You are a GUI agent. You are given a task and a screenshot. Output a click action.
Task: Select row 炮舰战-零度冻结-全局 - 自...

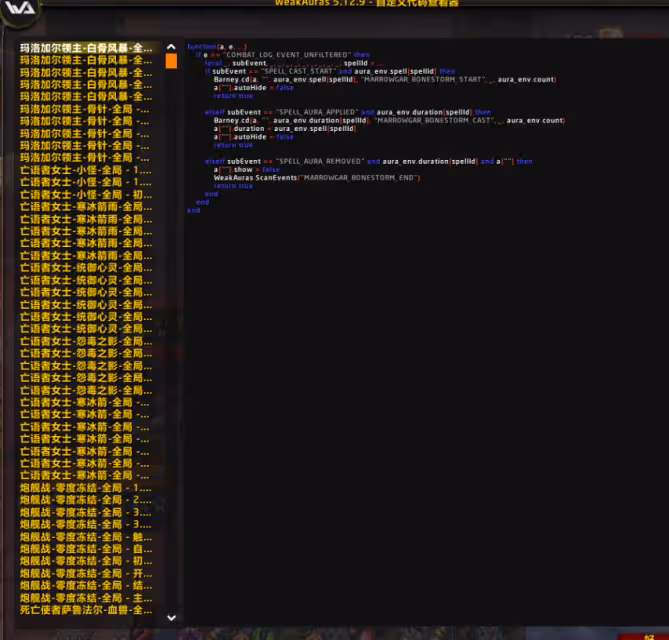pos(86,549)
